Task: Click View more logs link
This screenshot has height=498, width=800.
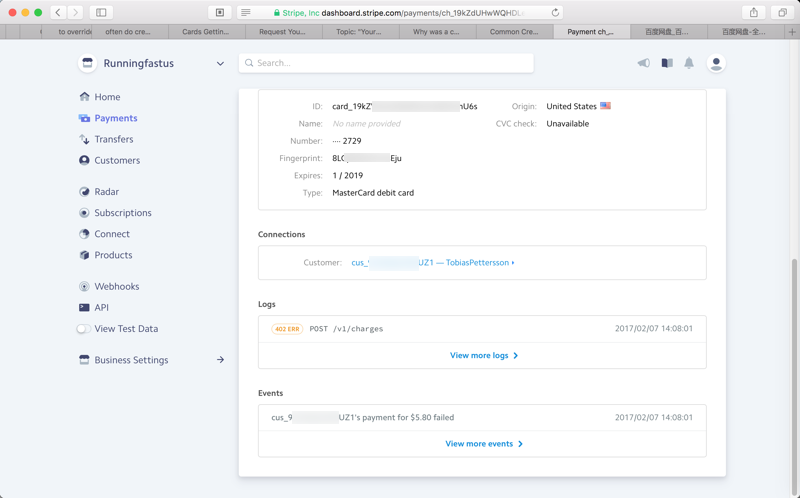Action: pyautogui.click(x=484, y=355)
